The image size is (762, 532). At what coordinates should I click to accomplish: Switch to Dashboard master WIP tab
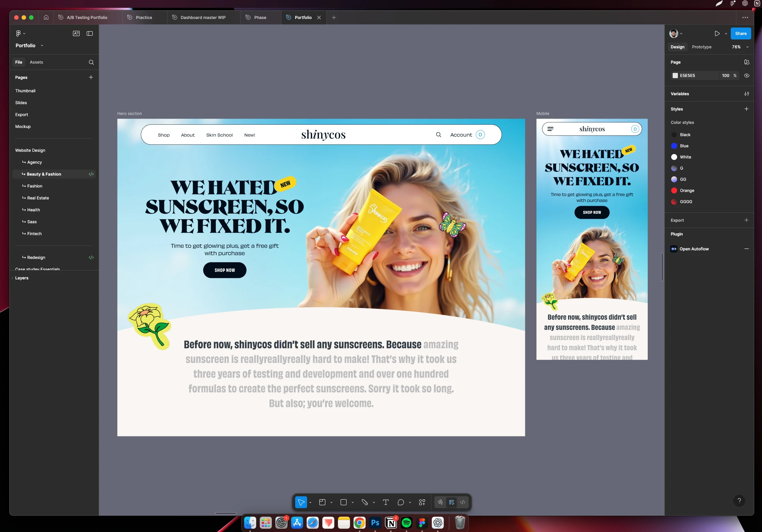pyautogui.click(x=203, y=17)
